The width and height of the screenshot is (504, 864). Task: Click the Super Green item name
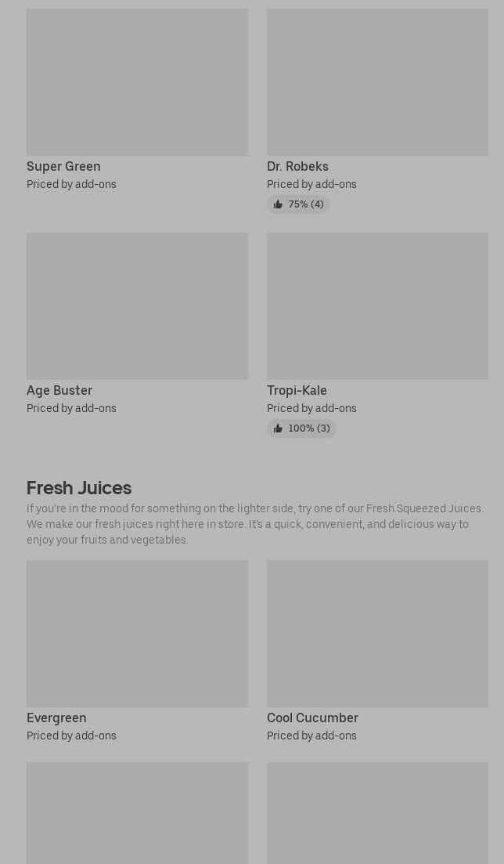point(63,166)
